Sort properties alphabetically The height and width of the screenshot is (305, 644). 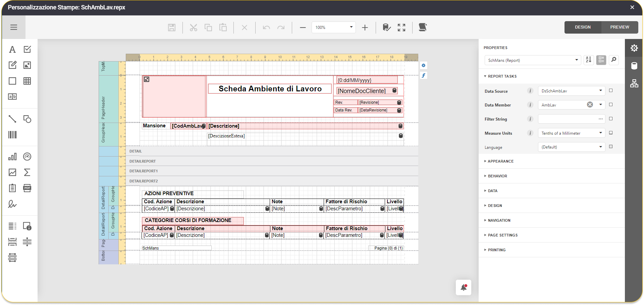[589, 60]
